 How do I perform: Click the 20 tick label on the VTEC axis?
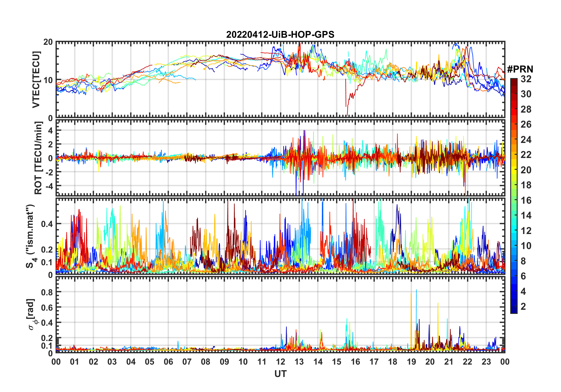pos(48,42)
